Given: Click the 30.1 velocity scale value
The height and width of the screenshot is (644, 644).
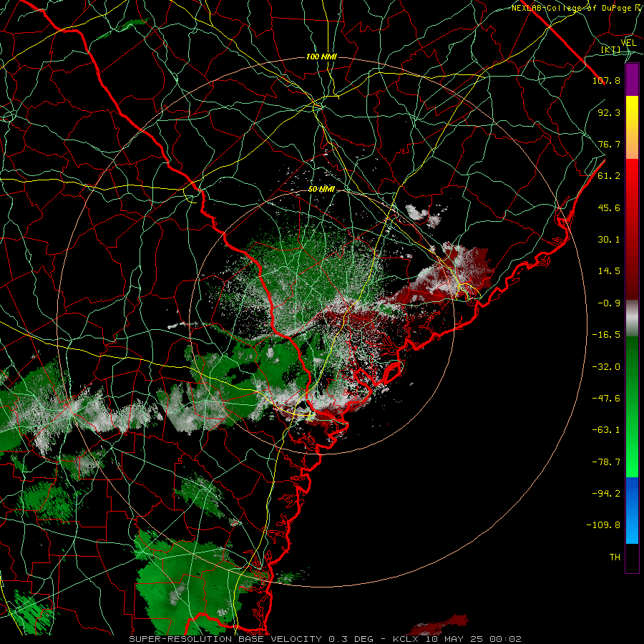Looking at the screenshot, I should [x=609, y=240].
